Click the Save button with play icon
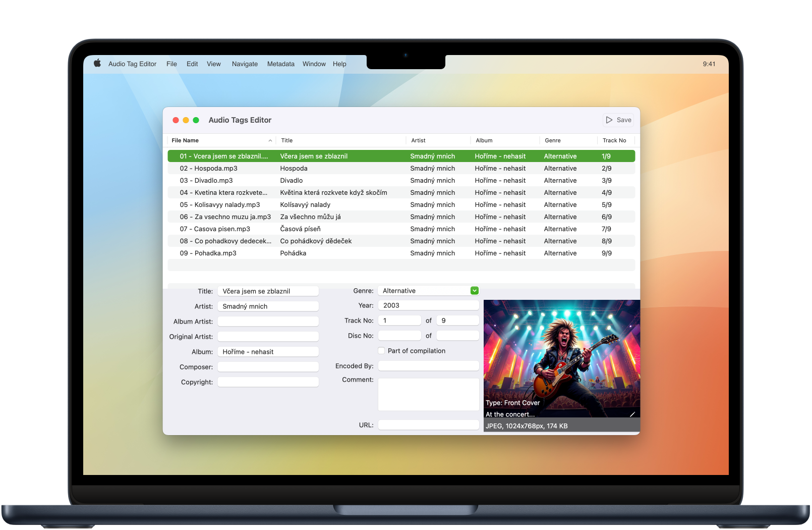Screen dimensions: 812x530 (x=618, y=120)
